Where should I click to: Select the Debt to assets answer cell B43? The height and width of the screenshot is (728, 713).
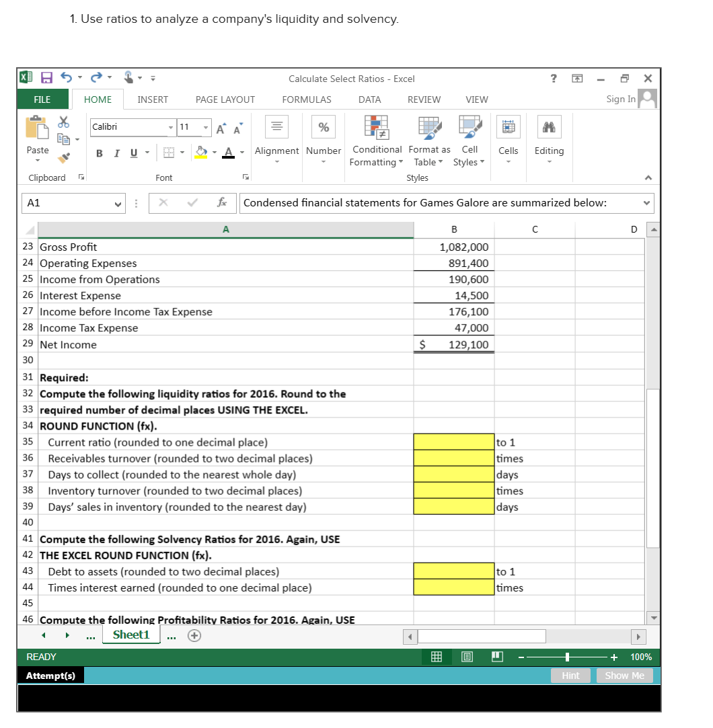[454, 571]
